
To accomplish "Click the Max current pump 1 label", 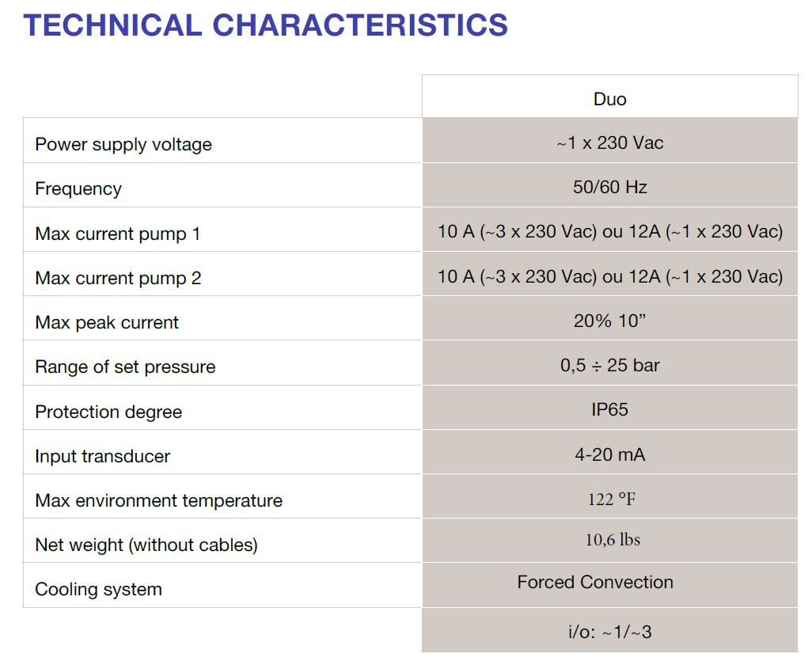I will [x=118, y=234].
